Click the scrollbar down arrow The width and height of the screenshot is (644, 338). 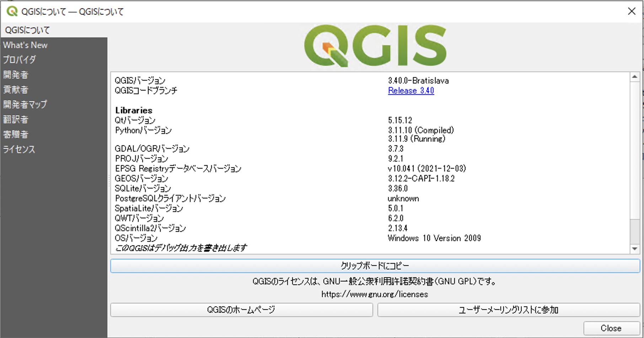tap(635, 249)
